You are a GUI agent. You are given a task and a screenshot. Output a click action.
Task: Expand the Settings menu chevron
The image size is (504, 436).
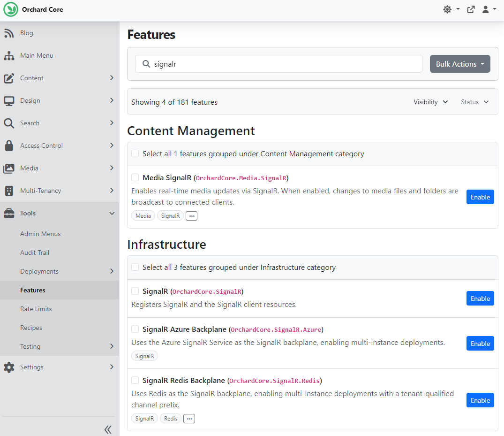click(112, 367)
